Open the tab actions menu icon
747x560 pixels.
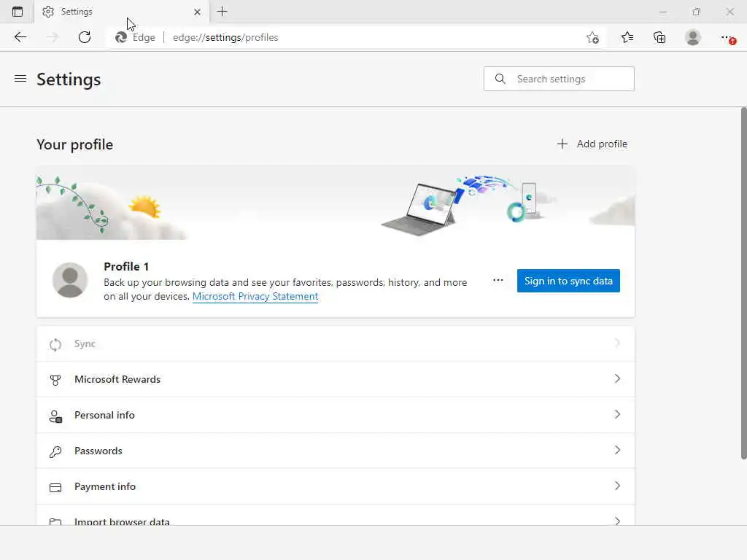click(18, 12)
